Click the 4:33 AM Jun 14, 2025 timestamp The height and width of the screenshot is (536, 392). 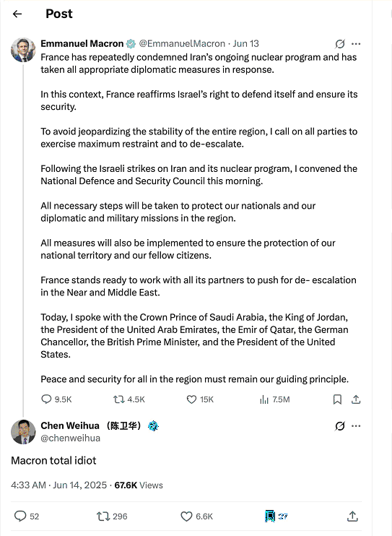pyautogui.click(x=58, y=485)
